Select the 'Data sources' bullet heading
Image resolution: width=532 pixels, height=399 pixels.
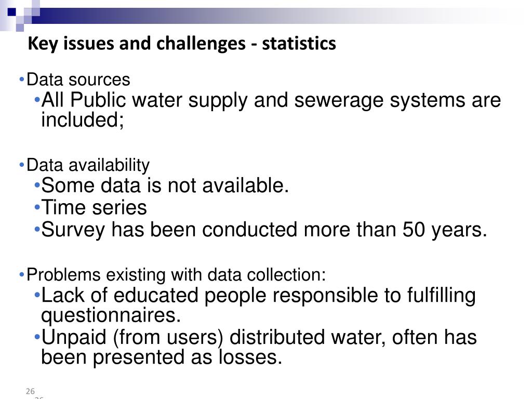click(x=78, y=79)
